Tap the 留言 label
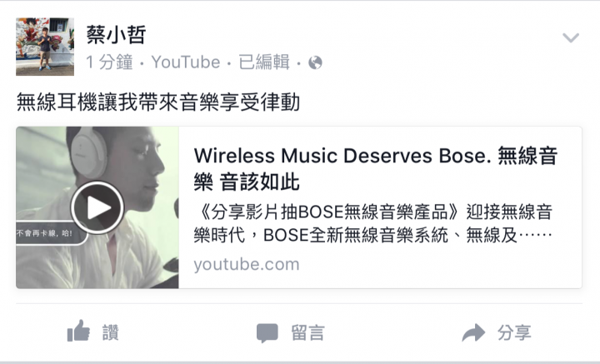The height and width of the screenshot is (364, 600). 308,332
